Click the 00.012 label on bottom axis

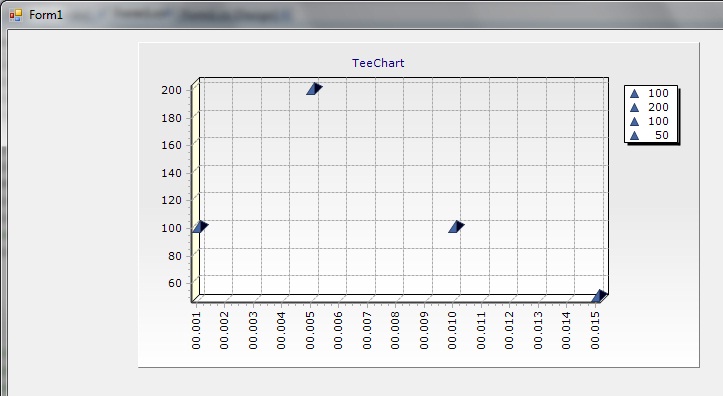click(509, 330)
